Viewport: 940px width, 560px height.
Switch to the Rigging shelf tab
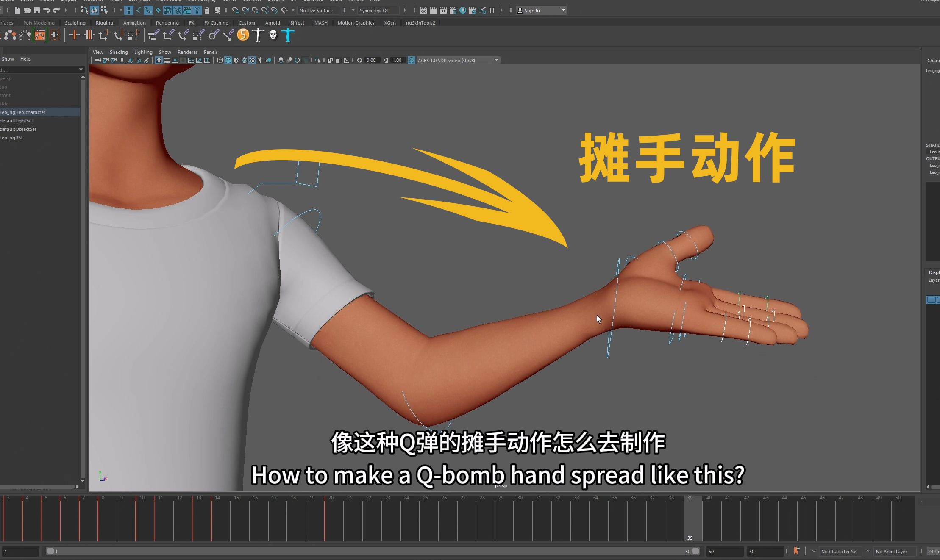[104, 23]
